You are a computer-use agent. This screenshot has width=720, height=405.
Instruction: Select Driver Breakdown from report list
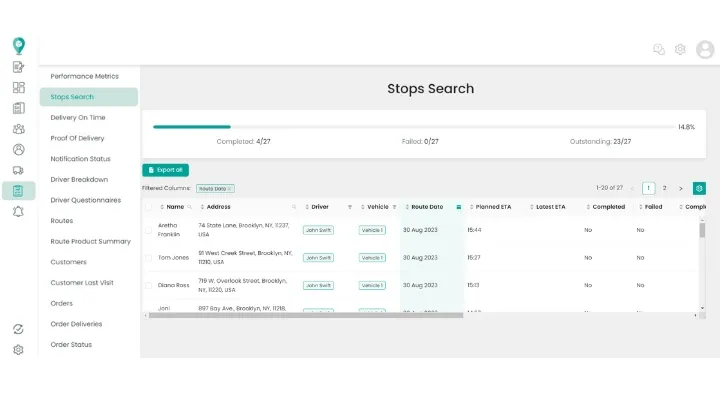79,179
